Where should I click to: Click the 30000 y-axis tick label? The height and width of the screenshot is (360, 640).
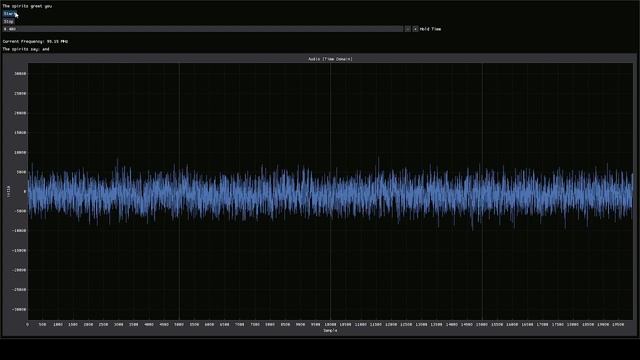[20, 74]
